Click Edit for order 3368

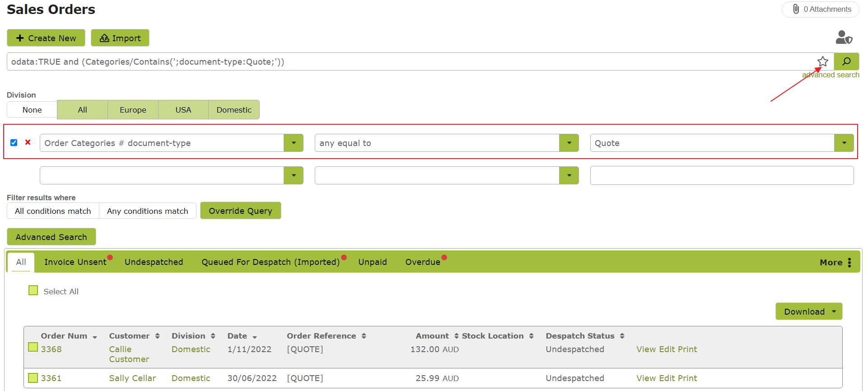(667, 349)
